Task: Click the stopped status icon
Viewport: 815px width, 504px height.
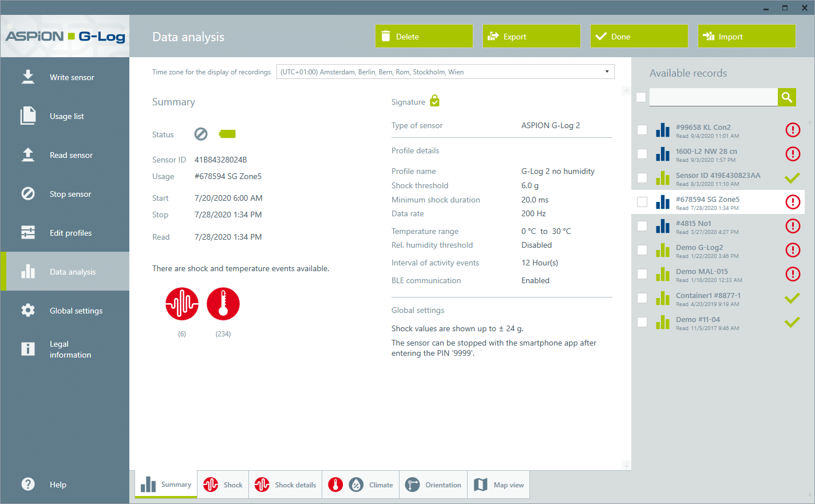Action: click(x=201, y=134)
